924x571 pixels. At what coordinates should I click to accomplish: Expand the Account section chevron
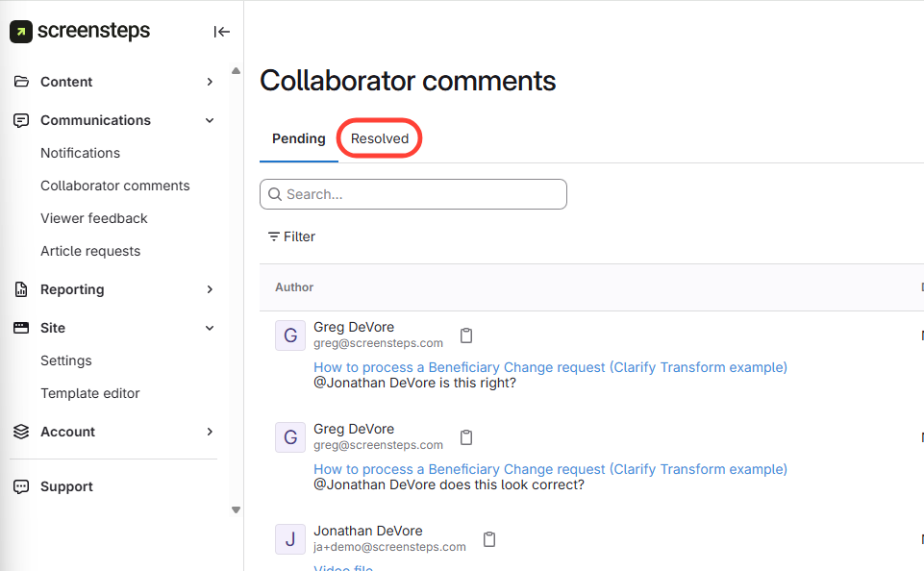click(210, 432)
